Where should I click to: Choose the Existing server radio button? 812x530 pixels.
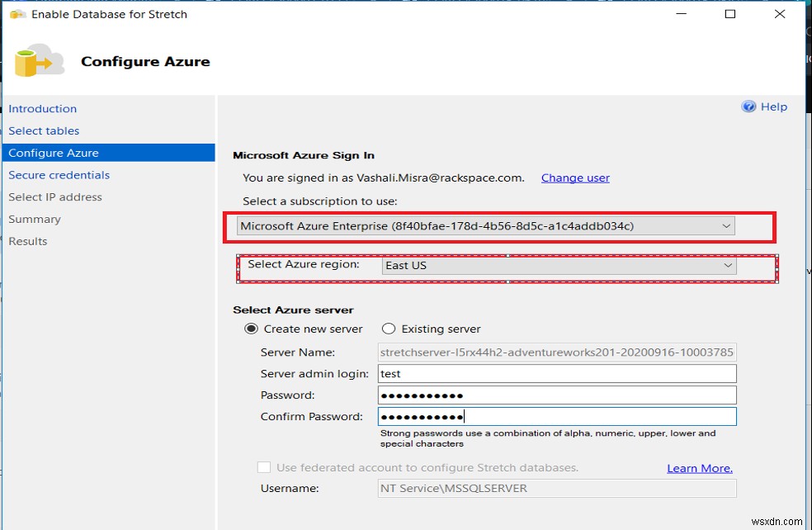tap(389, 329)
